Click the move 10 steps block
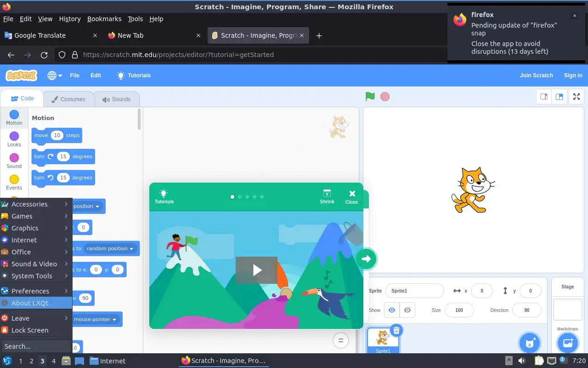Screen dimensions: 588x368 57,135
